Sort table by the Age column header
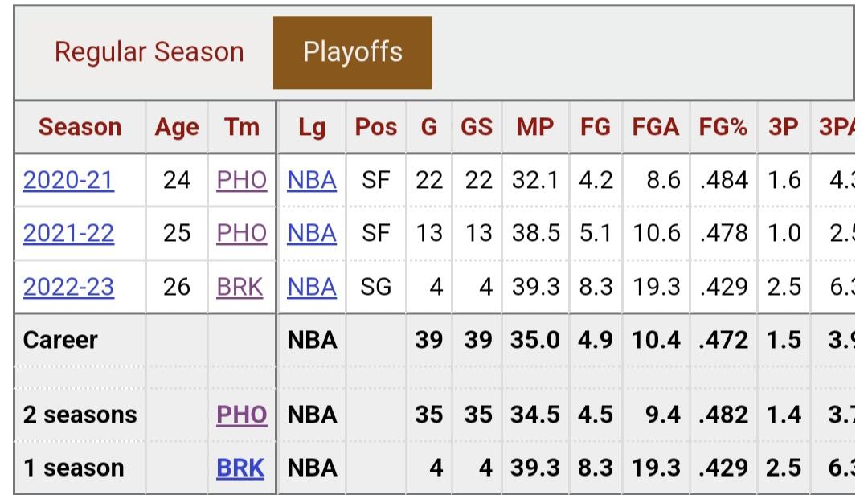The height and width of the screenshot is (495, 868). 176,127
